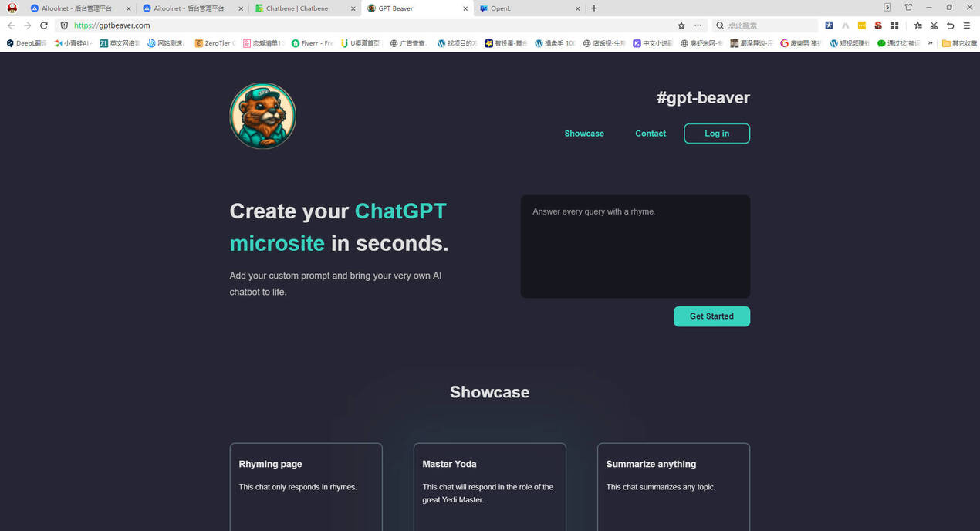Click the site security shield icon
Viewport: 980px width, 531px height.
[x=64, y=25]
